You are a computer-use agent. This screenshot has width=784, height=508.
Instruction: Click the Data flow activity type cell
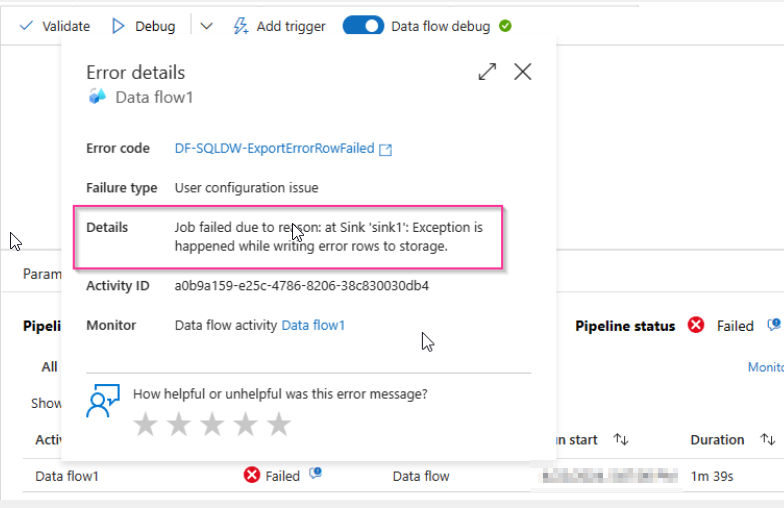click(x=421, y=476)
